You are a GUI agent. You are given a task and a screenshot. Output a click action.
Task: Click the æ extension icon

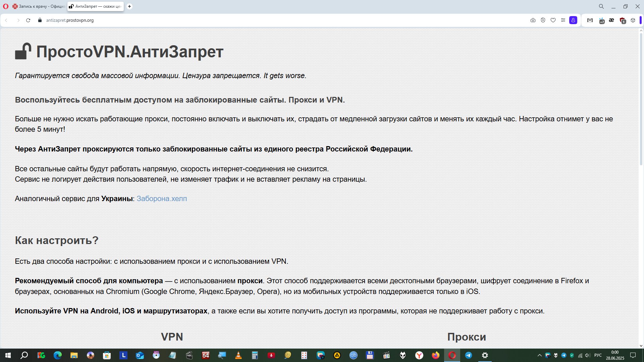tap(611, 20)
